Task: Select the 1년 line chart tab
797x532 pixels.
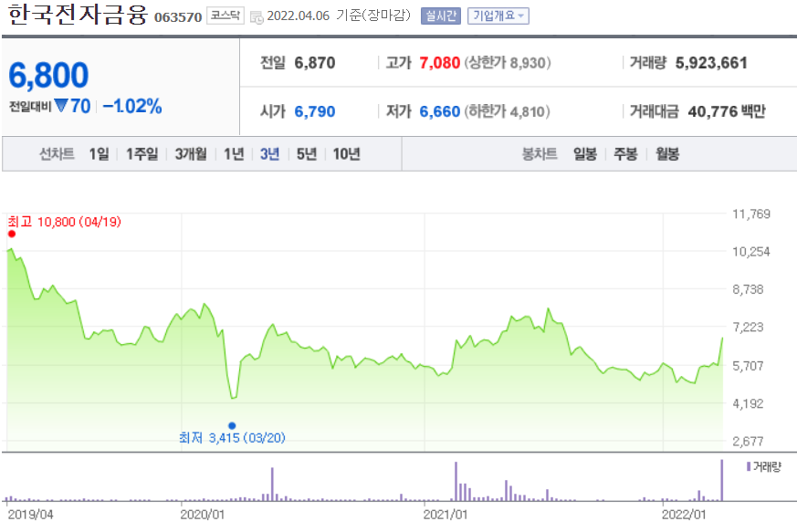Action: (x=235, y=153)
